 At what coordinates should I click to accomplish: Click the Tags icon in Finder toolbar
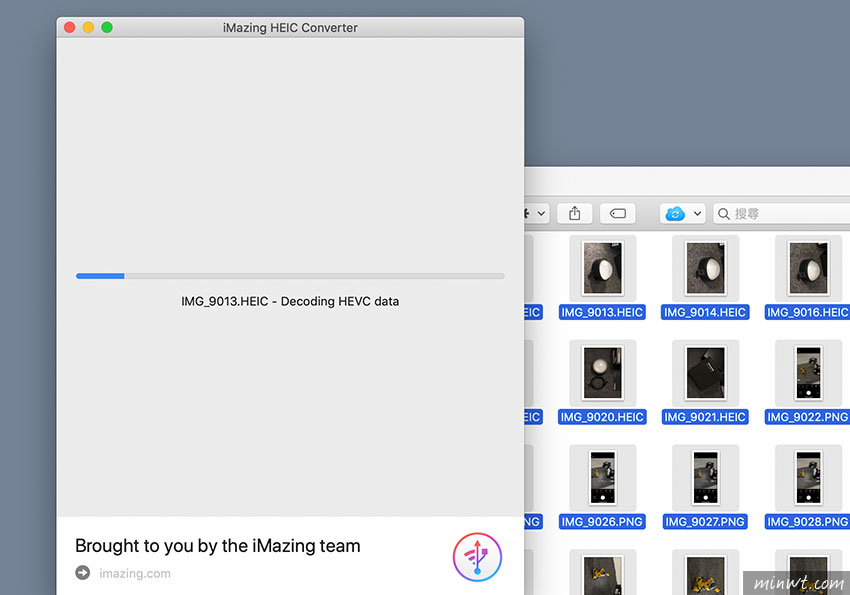point(617,214)
